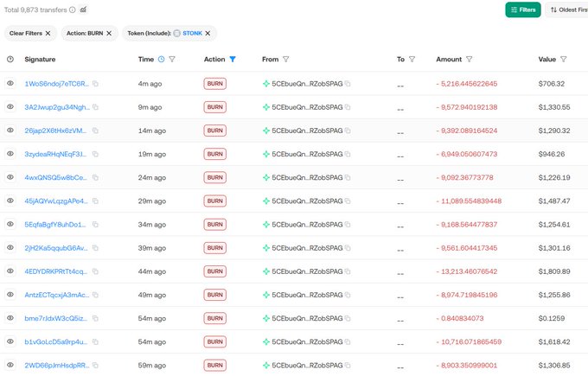
Task: Select amount - 13,213.46076542
Action: click(467, 271)
